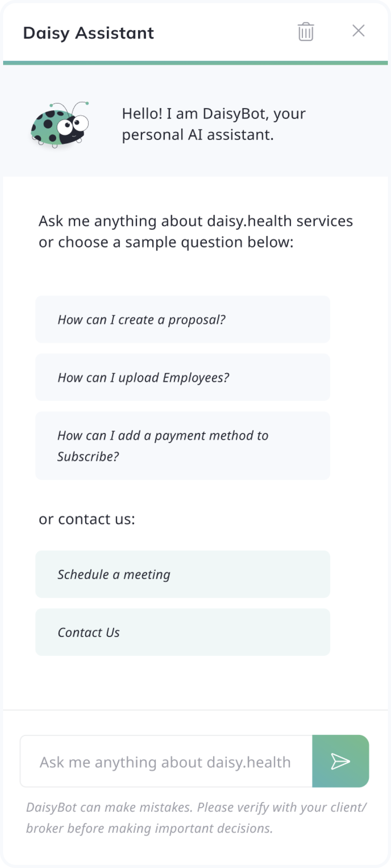Click the 'DaisyBot can make mistakes' disclaimer
391x868 pixels.
[x=196, y=818]
